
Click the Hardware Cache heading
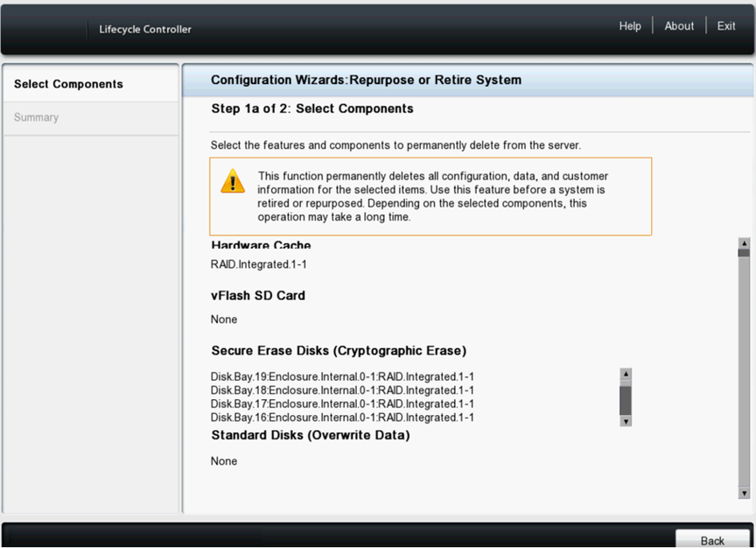coord(261,245)
